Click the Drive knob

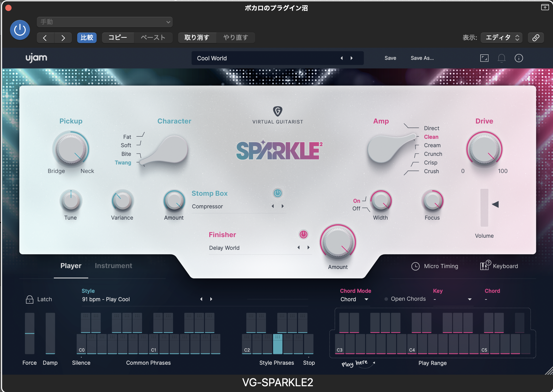(x=484, y=150)
